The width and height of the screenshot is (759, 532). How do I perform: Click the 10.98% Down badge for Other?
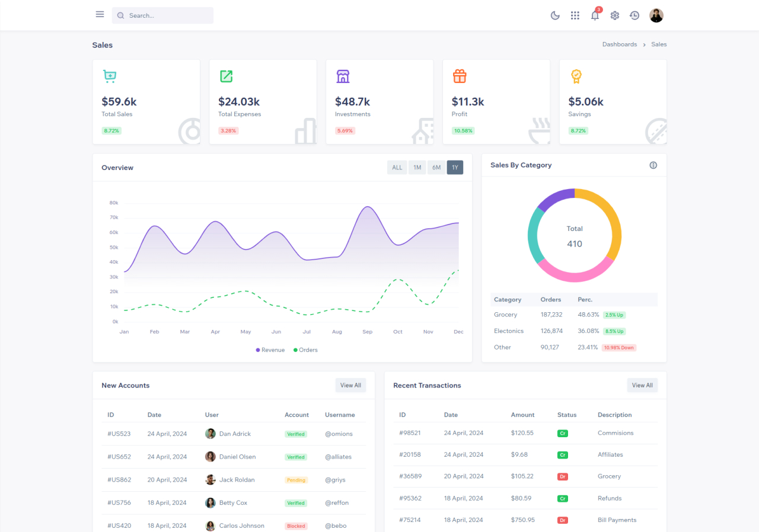(x=619, y=348)
